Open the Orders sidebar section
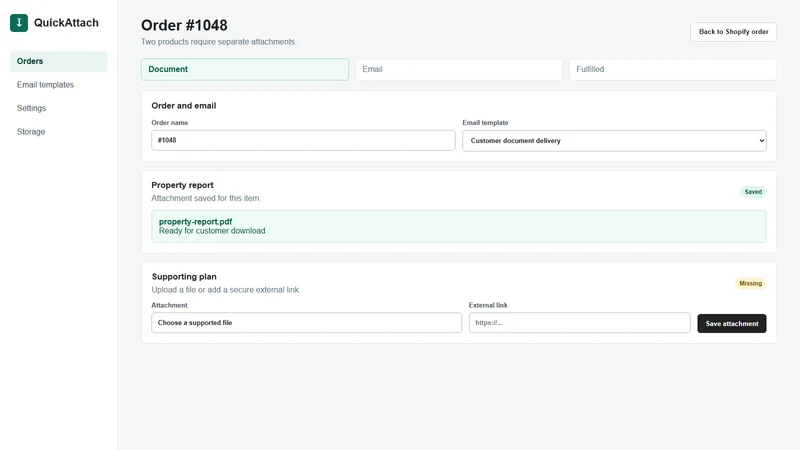This screenshot has height=450, width=800. (x=59, y=61)
